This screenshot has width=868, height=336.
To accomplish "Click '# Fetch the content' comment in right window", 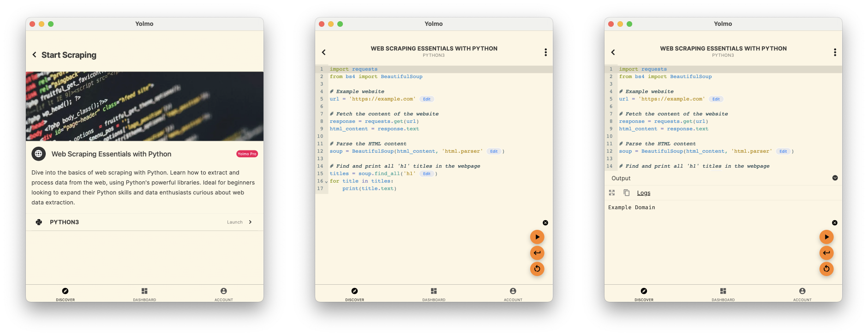I will pos(673,114).
